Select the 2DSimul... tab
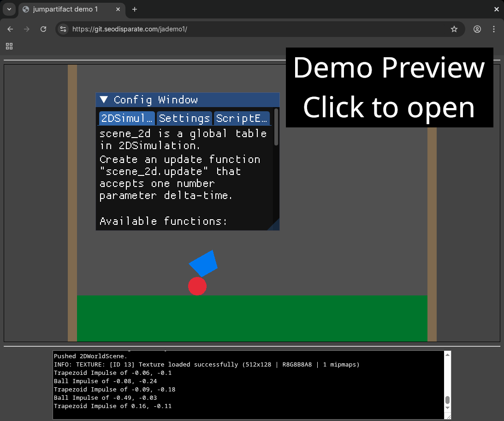504x421 pixels. pyautogui.click(x=127, y=118)
